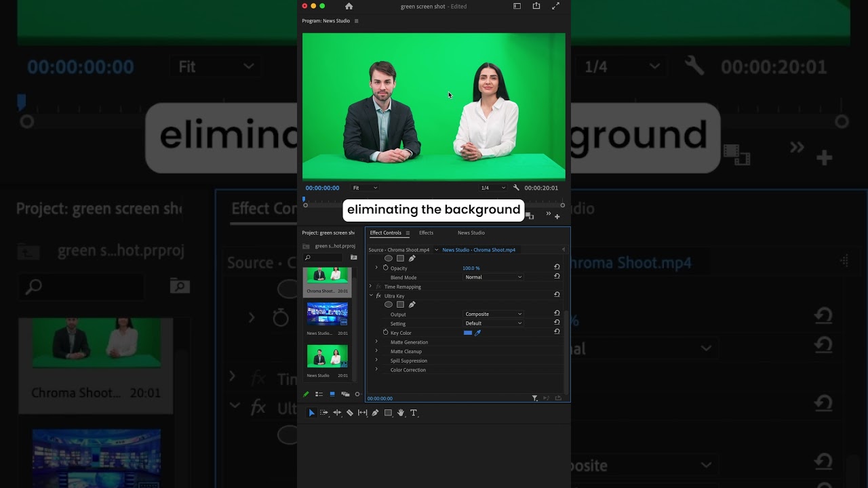Viewport: 868px width, 488px height.
Task: Select the Project: green screen tab
Action: click(328, 232)
